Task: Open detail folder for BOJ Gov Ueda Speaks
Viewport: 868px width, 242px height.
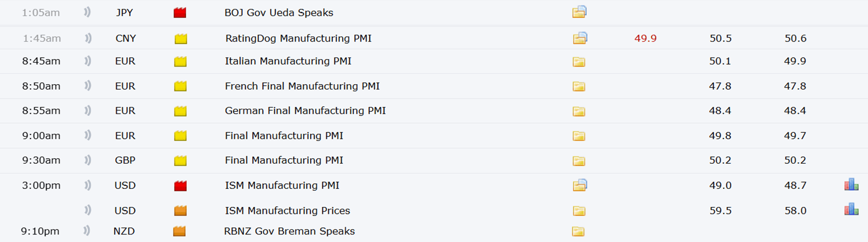Action: [579, 12]
